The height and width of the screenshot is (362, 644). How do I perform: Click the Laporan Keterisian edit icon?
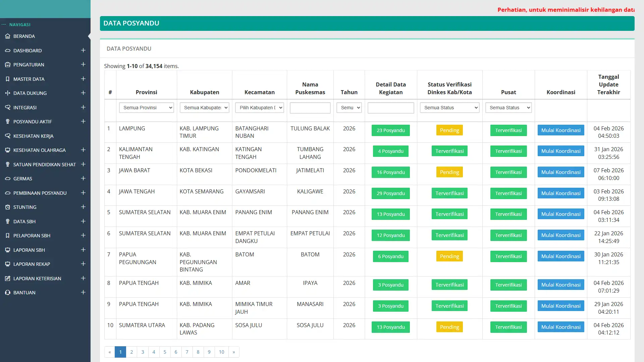pyautogui.click(x=7, y=279)
